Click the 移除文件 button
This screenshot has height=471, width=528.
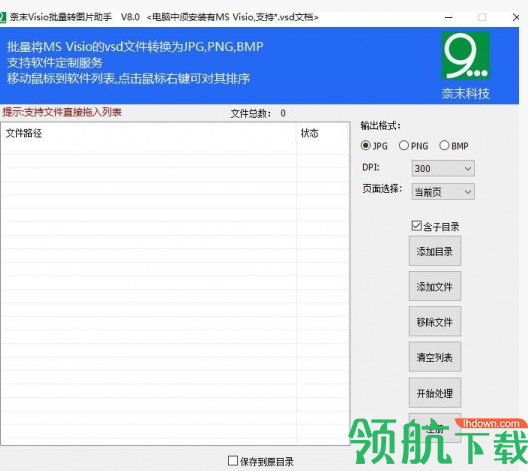[435, 322]
